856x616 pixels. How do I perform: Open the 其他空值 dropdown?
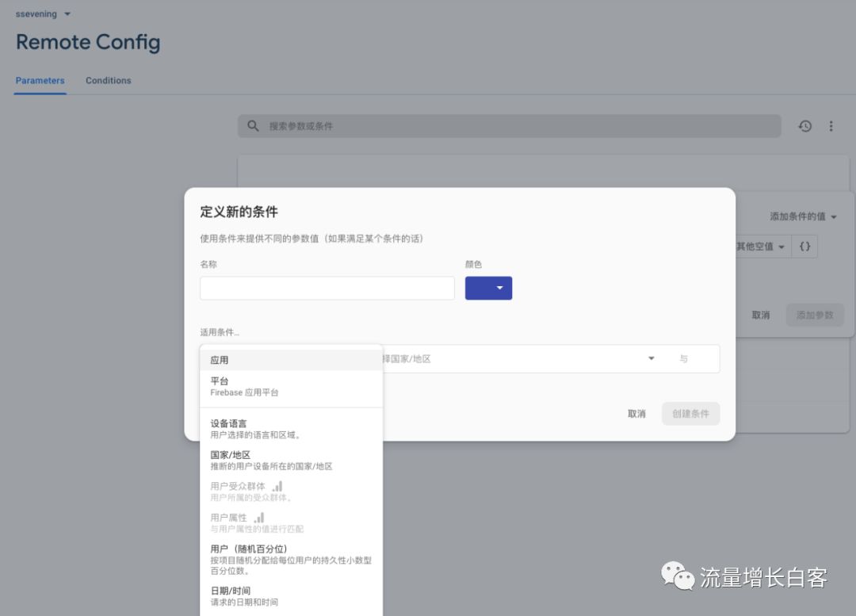pos(760,247)
